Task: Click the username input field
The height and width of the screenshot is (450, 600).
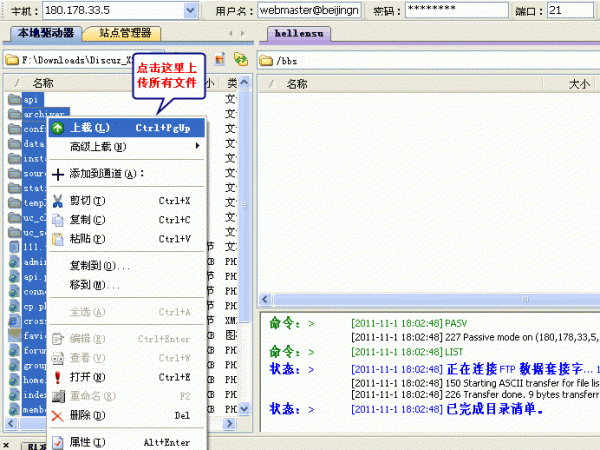Action: 309,11
